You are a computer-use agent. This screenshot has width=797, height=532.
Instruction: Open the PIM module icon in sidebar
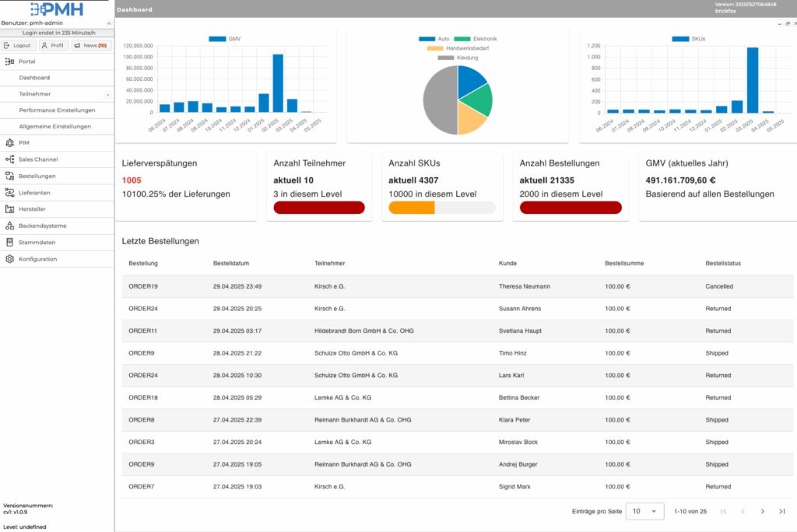click(x=10, y=142)
